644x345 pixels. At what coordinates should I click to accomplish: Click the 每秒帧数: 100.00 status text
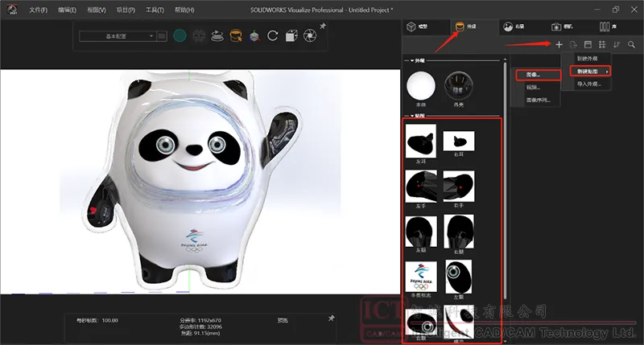point(97,320)
